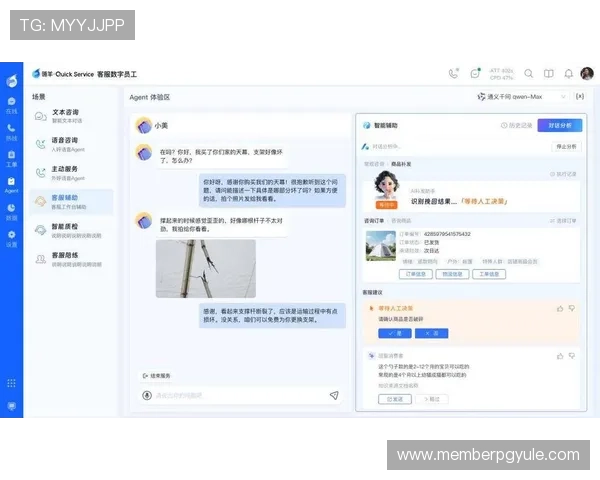
Task: Thumbs up the 等待人工决策 suggestion
Action: pos(560,308)
